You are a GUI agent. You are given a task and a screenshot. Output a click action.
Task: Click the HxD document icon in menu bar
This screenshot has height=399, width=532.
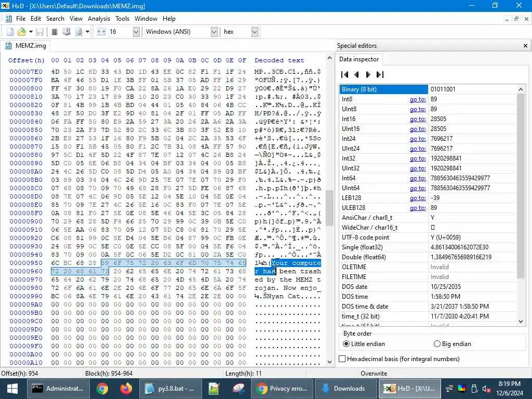(x=9, y=19)
